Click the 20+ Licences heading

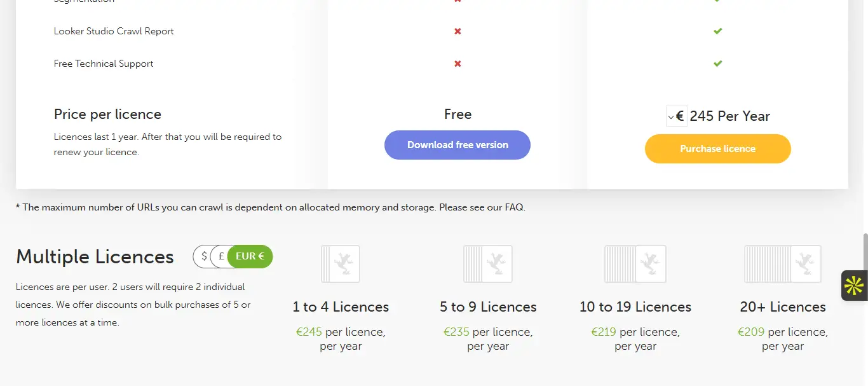point(783,307)
